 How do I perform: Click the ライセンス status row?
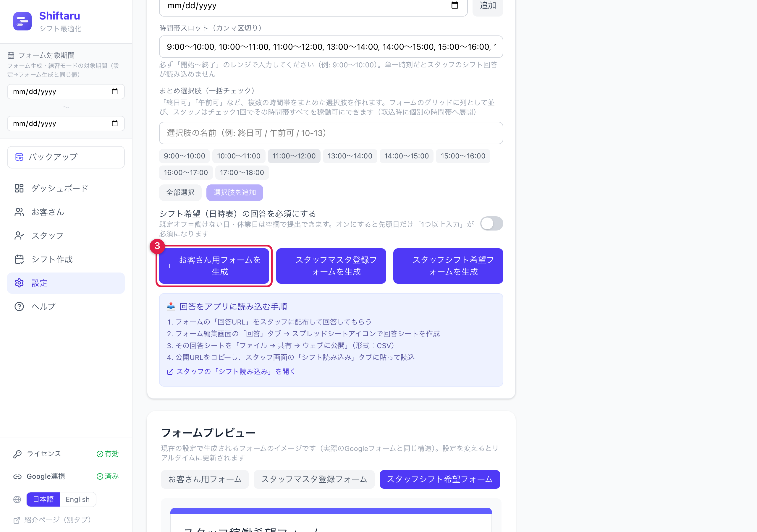66,454
